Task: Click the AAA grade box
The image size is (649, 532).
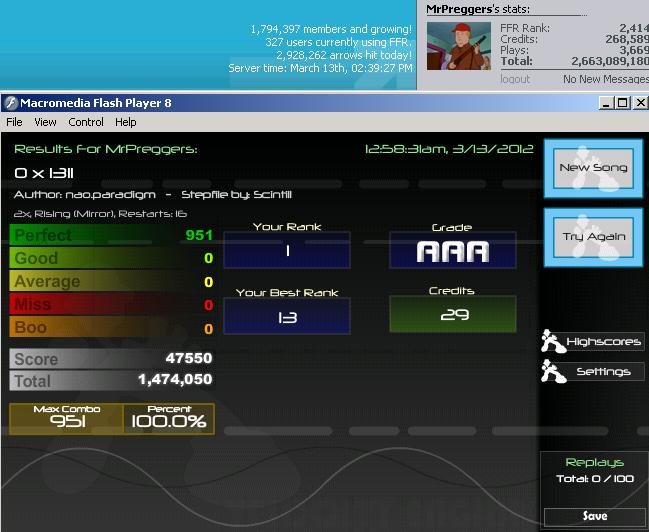Action: pyautogui.click(x=453, y=250)
